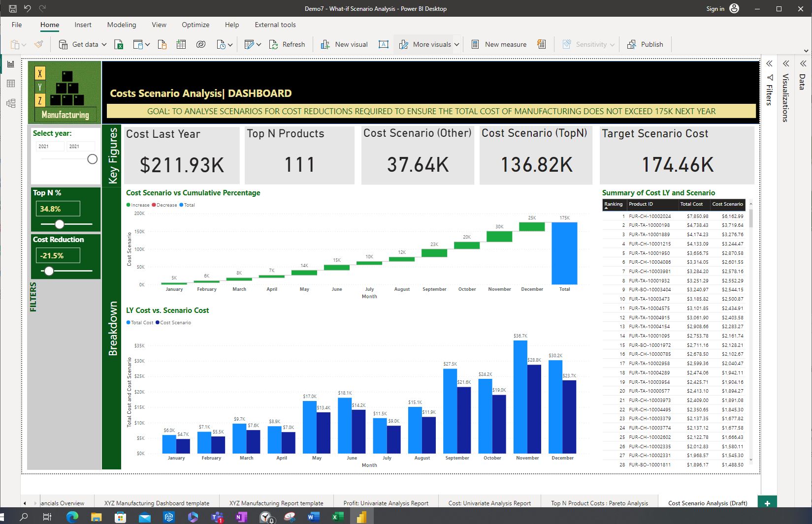Image resolution: width=812 pixels, height=524 pixels.
Task: Open the Get data dropdown arrow
Action: tap(104, 44)
